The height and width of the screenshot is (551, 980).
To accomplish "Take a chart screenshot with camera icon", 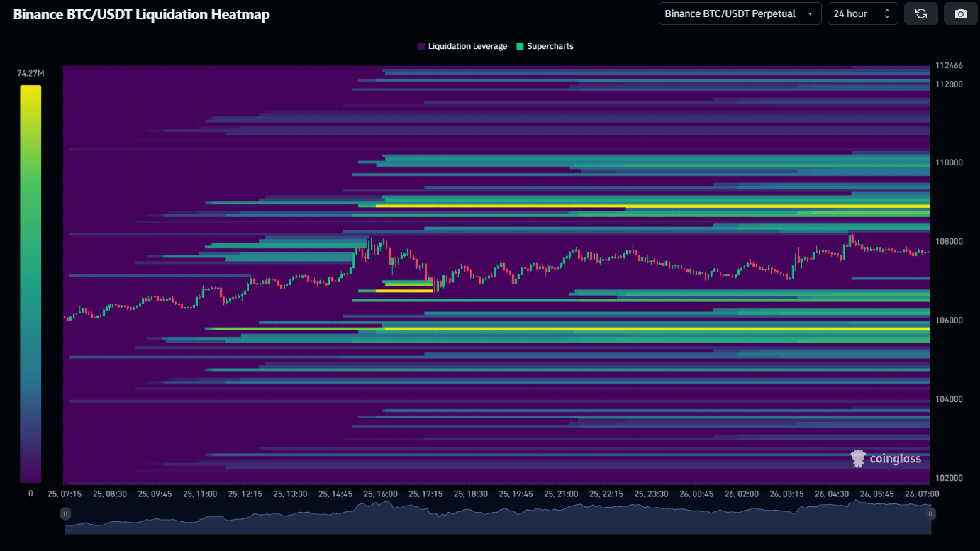I will coord(961,13).
